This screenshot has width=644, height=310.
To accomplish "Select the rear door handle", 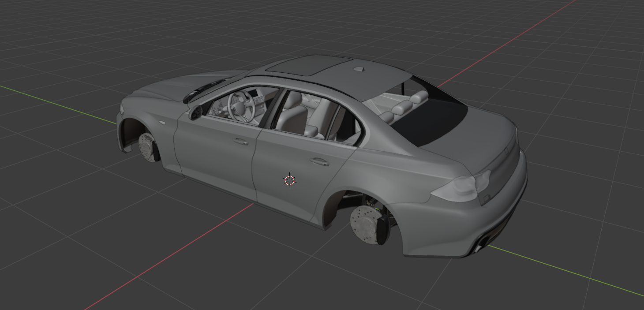I will pos(319,162).
